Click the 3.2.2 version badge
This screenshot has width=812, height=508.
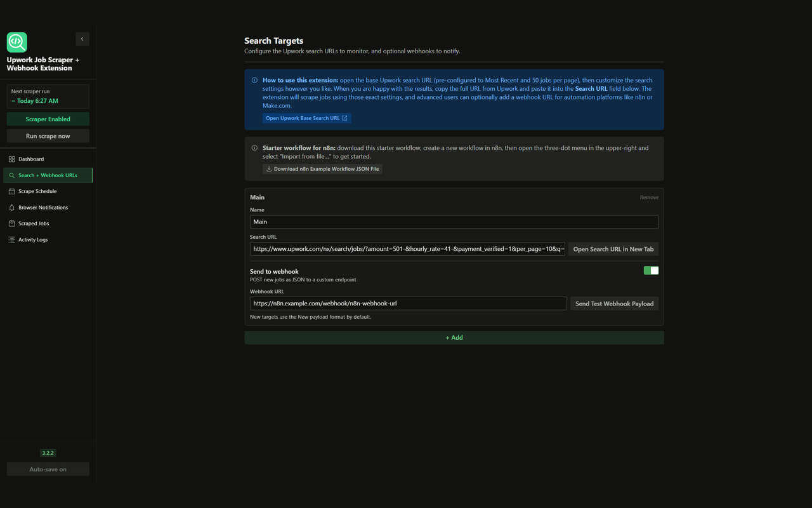(48, 453)
